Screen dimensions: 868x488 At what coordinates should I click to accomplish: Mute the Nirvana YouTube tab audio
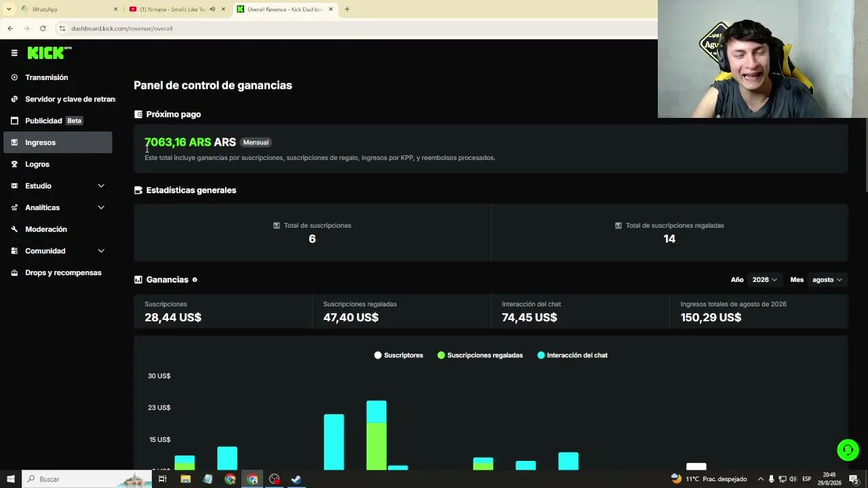point(212,9)
